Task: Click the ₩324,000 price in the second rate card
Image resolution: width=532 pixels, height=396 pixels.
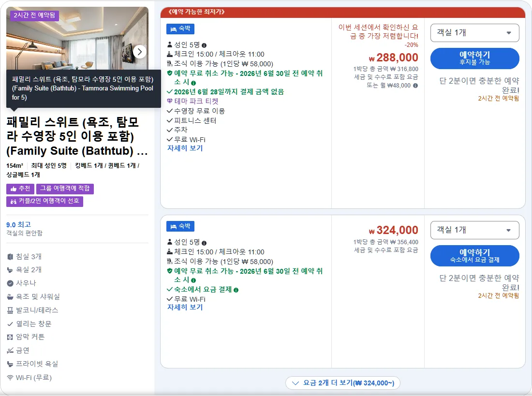Action: tap(394, 231)
